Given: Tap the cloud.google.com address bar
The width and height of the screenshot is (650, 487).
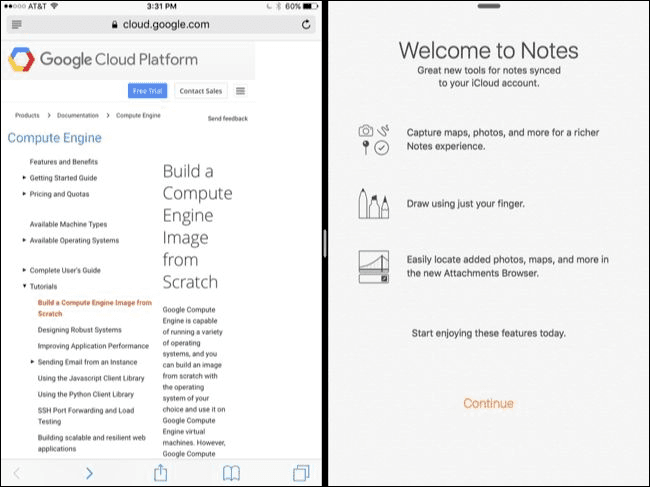Looking at the screenshot, I should click(x=161, y=24).
